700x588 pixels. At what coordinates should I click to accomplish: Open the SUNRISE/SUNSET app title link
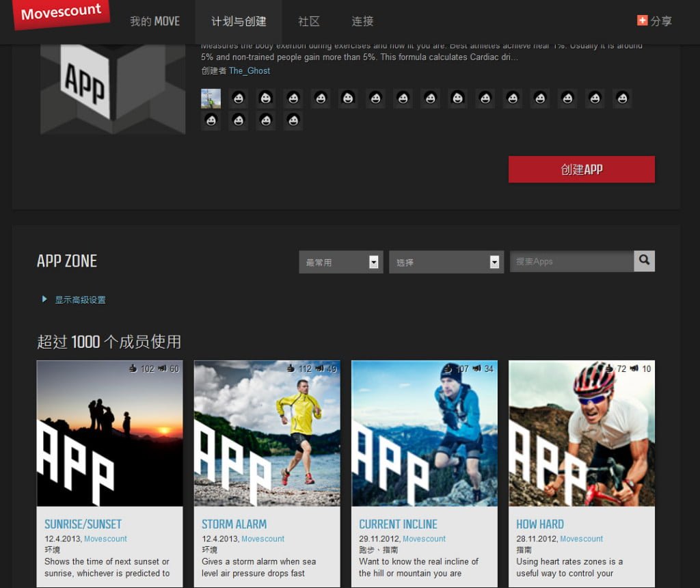83,524
